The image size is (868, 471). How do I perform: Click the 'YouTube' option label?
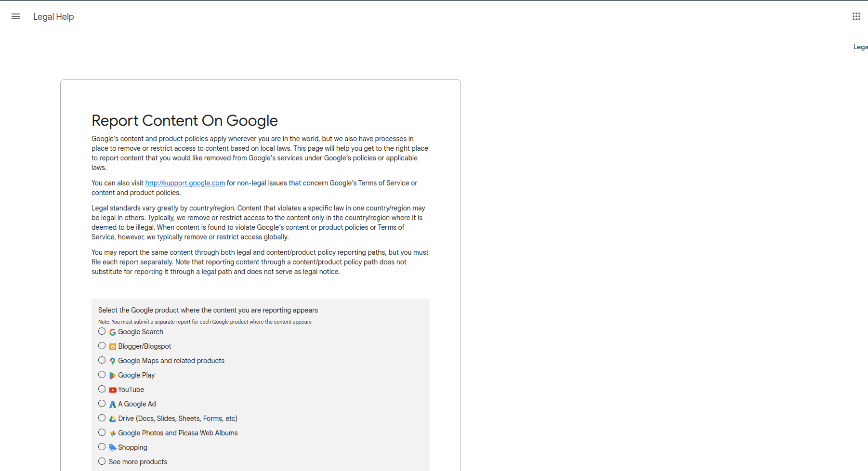coord(131,390)
